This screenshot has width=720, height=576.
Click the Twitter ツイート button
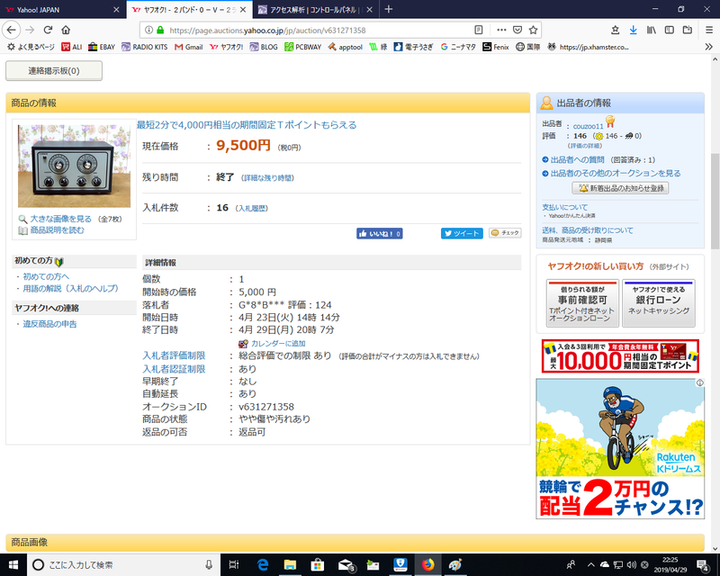[x=462, y=233]
